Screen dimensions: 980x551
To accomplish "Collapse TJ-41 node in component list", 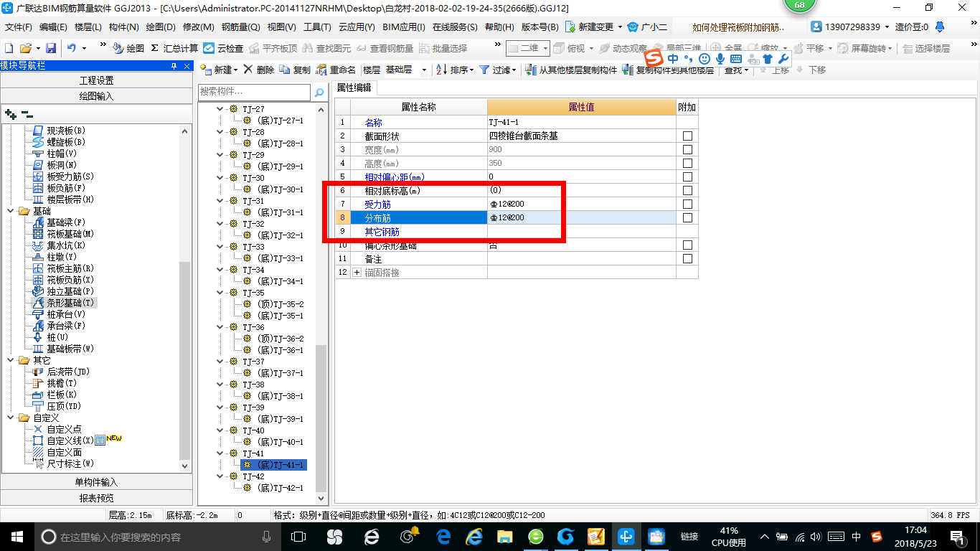I will (x=220, y=453).
